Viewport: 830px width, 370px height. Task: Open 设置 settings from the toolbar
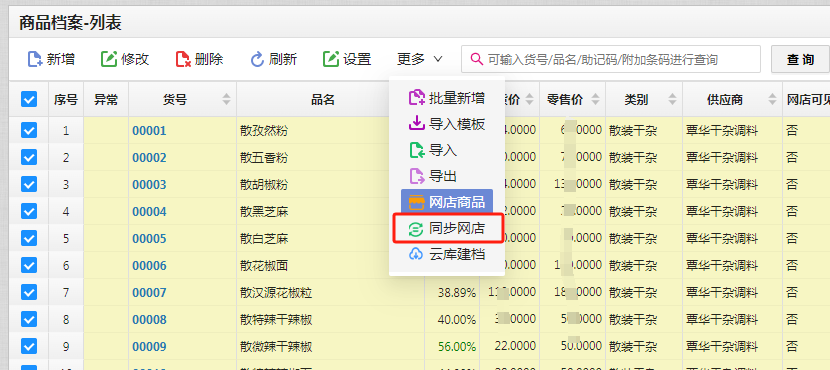coord(347,59)
